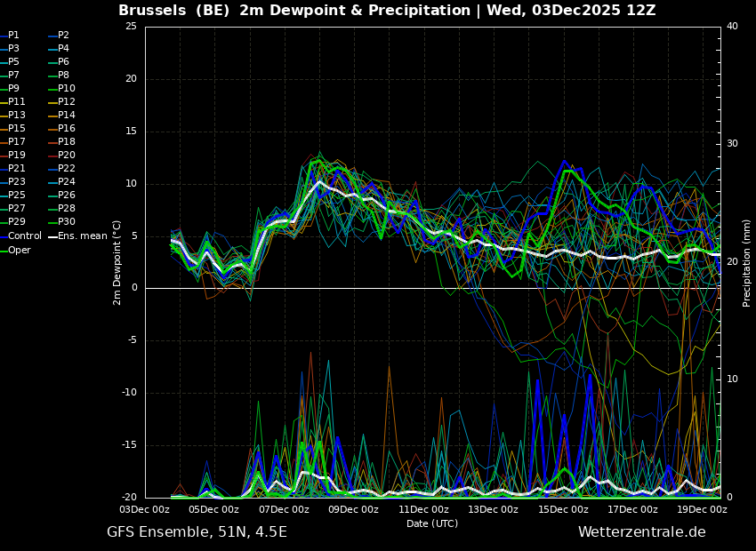Viewport: 756px width, 551px height.
Task: Toggle the P30 legend entry
Action: click(x=66, y=222)
